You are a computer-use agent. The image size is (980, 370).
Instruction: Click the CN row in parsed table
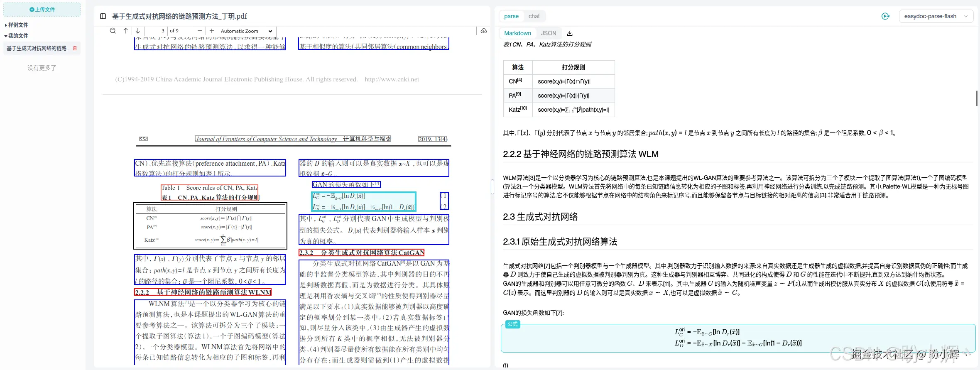pos(559,81)
